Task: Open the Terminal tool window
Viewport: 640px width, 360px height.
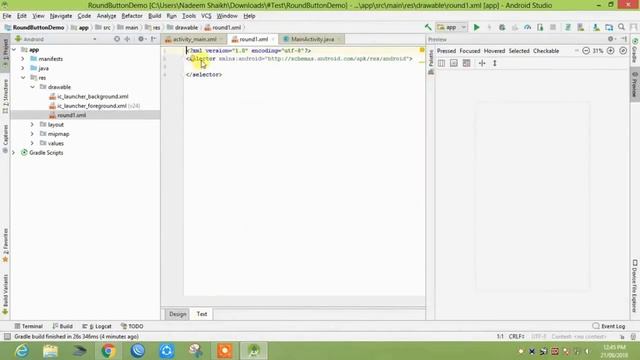Action: [29, 326]
